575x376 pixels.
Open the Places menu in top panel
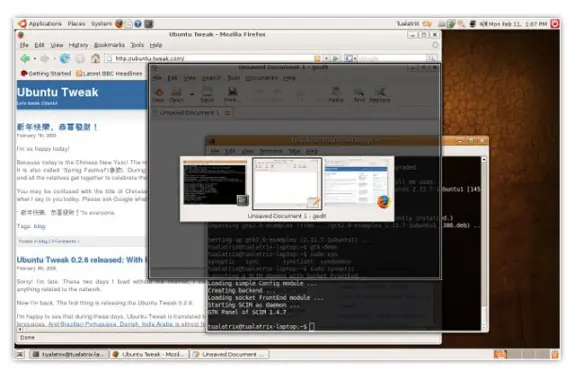[x=76, y=24]
